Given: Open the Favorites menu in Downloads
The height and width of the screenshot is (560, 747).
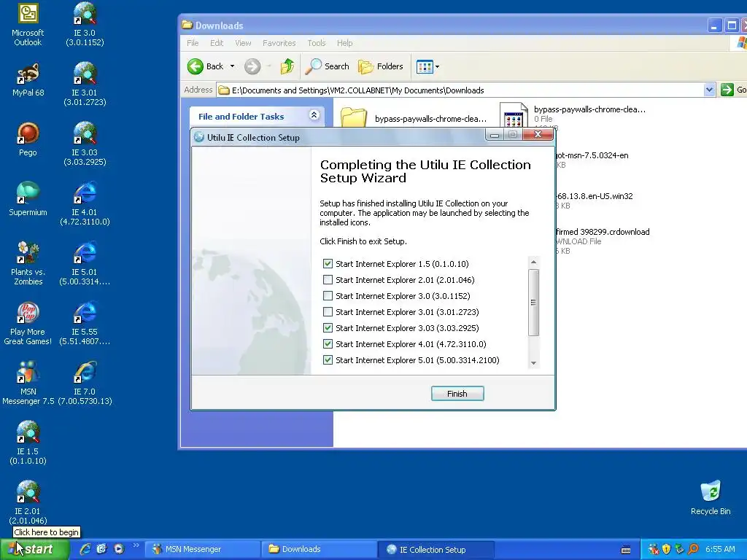Looking at the screenshot, I should [x=279, y=43].
